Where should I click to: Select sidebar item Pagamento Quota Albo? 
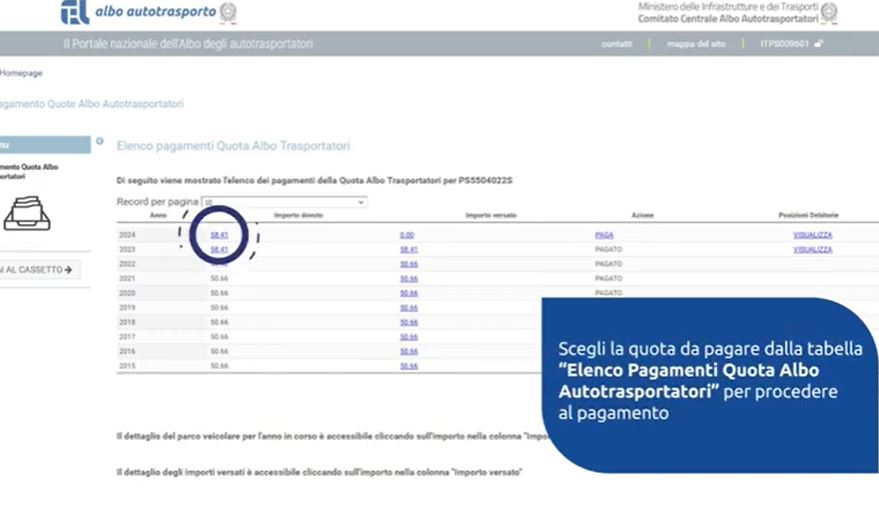click(x=29, y=171)
